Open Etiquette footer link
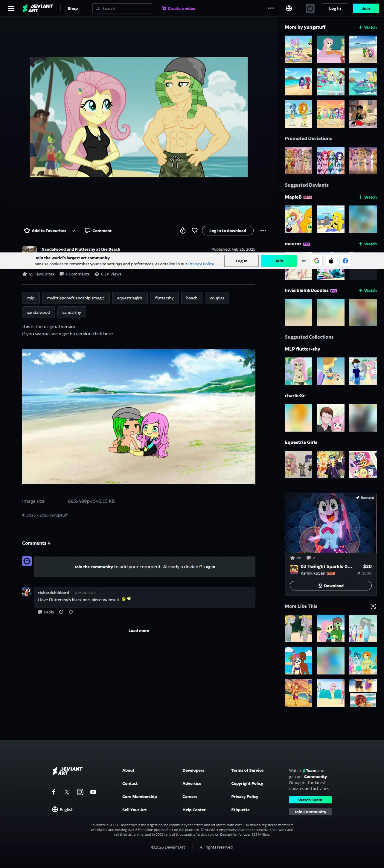The width and height of the screenshot is (384, 868). (240, 810)
